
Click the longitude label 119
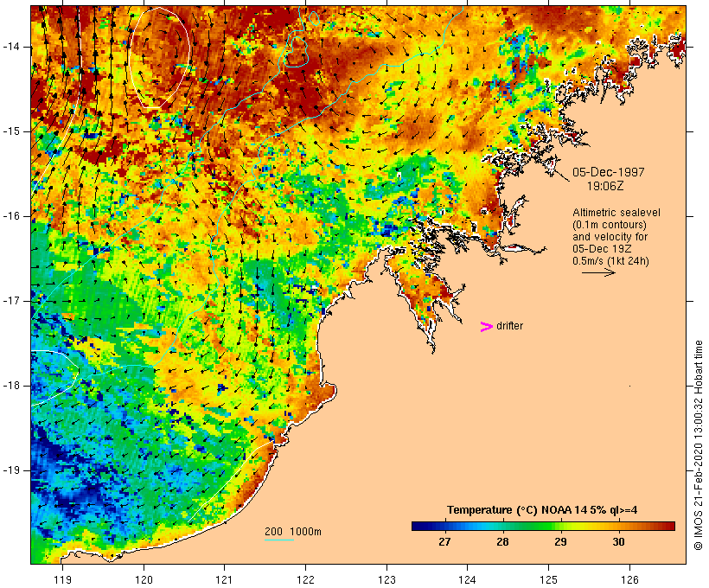pos(62,579)
